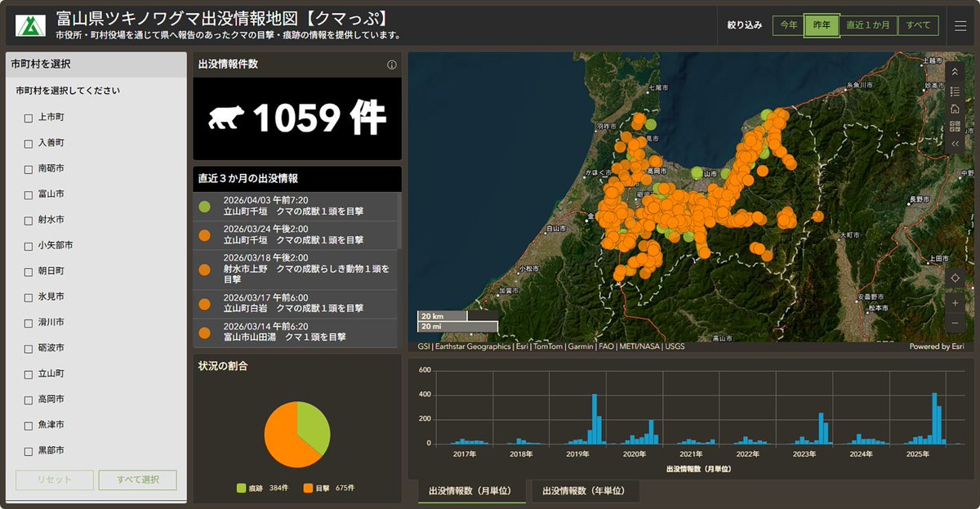Tick the 黒部市 checkbox
The width and height of the screenshot is (980, 509).
click(x=28, y=450)
